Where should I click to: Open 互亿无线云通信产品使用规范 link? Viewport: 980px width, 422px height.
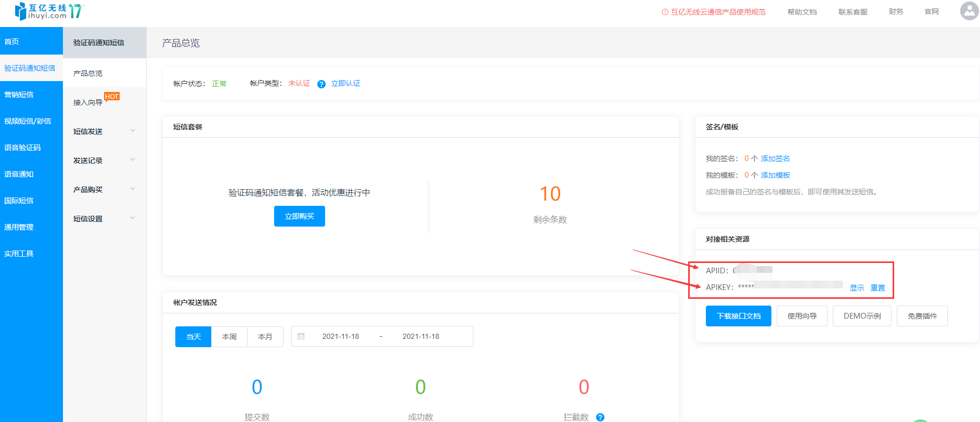coord(718,12)
